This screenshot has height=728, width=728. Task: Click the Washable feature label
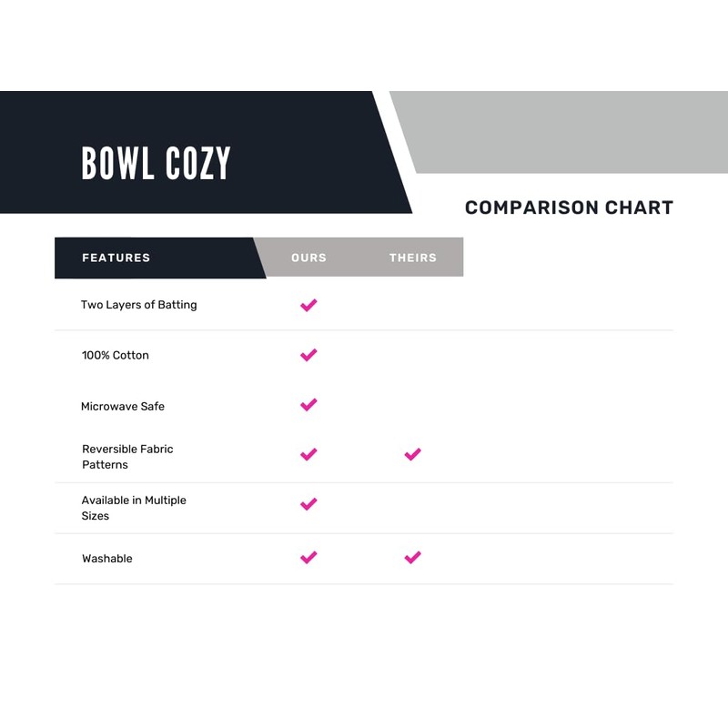click(107, 559)
